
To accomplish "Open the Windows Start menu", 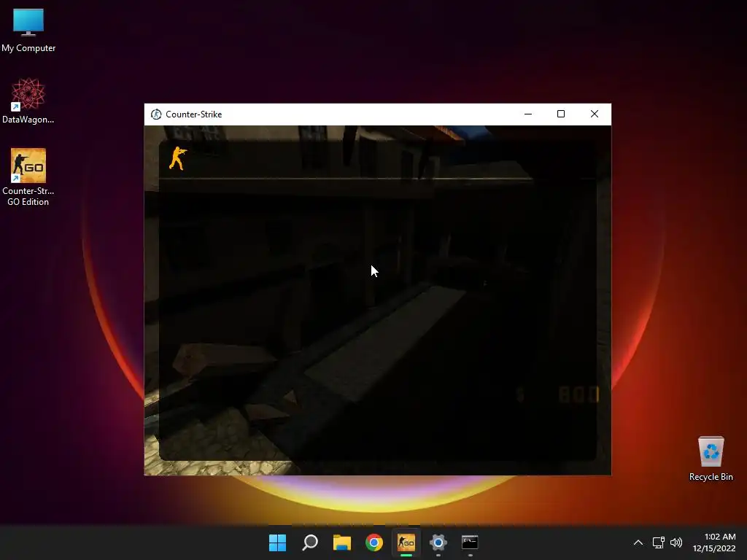I will (x=277, y=542).
